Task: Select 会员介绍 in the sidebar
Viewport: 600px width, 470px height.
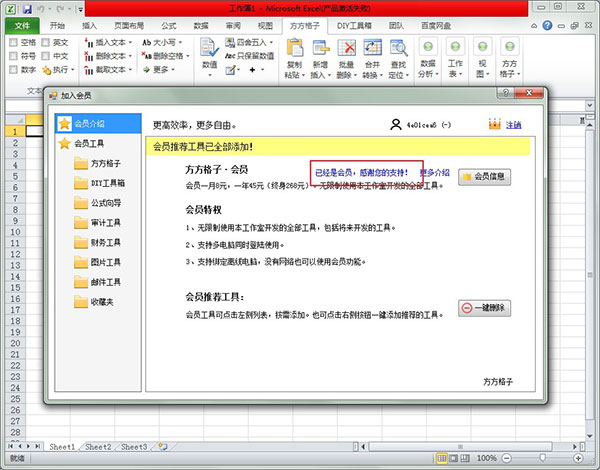Action: [x=98, y=124]
